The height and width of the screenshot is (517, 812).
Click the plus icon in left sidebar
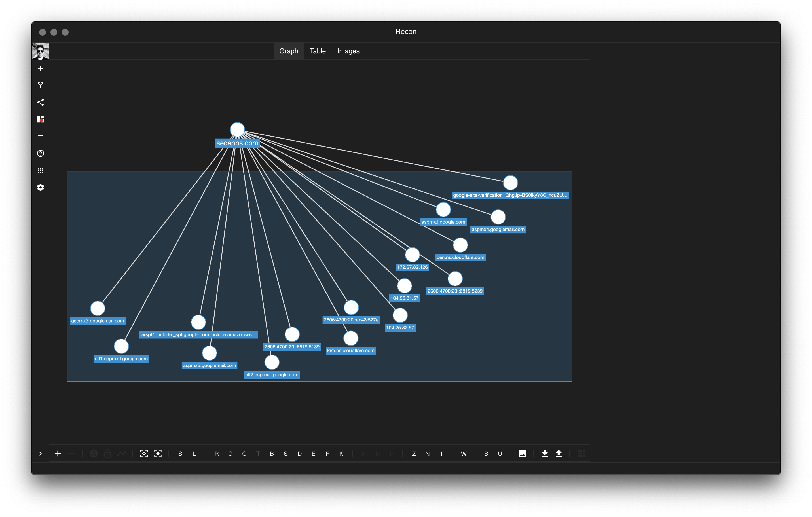(x=41, y=68)
